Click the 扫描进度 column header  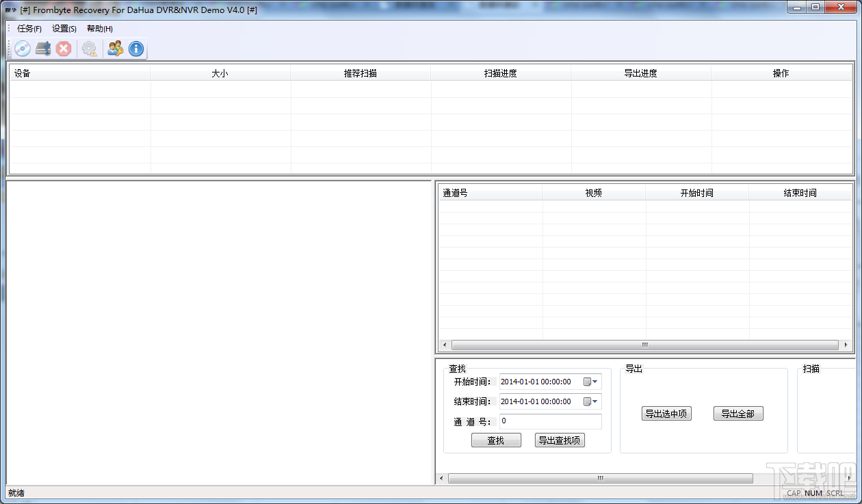501,73
